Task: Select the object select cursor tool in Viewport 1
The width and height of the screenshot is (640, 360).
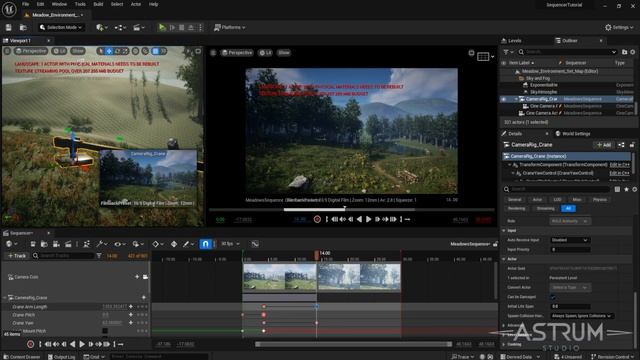Action: pos(101,51)
